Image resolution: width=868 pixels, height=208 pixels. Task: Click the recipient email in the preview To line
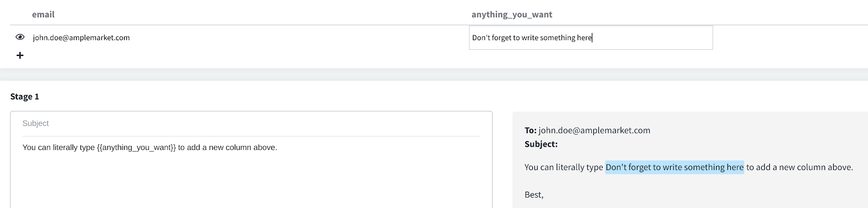(595, 130)
